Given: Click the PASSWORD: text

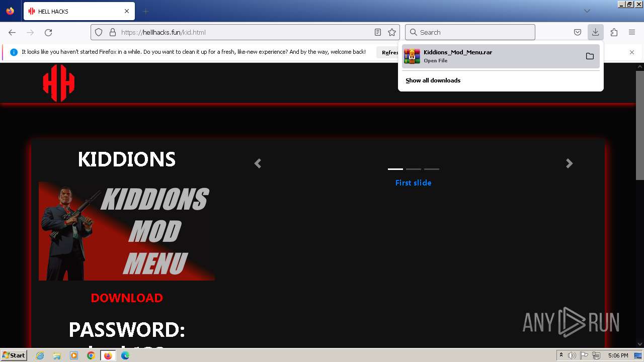Looking at the screenshot, I should [x=127, y=330].
